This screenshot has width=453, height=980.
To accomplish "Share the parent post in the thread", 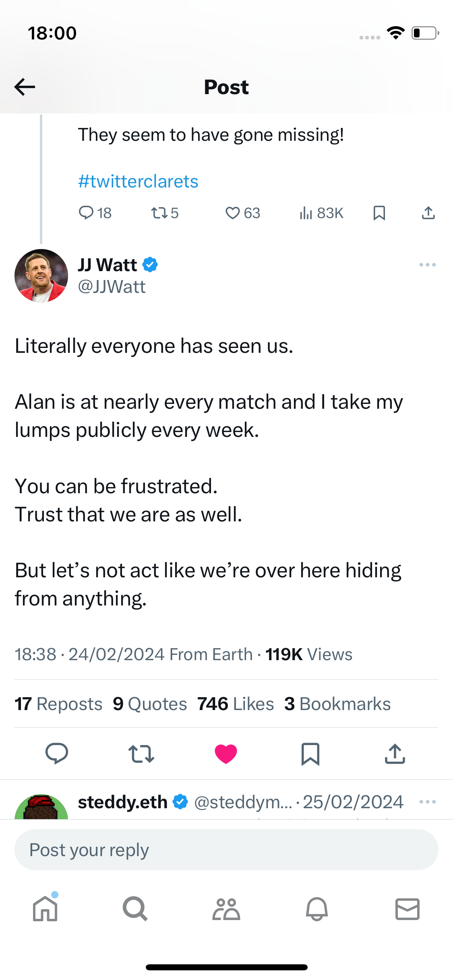I will click(x=428, y=213).
